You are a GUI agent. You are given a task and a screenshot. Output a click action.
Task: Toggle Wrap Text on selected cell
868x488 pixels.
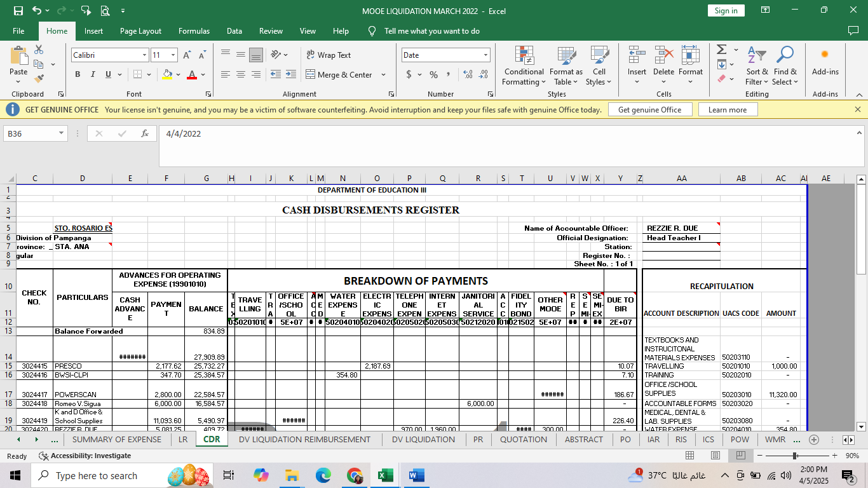(329, 55)
